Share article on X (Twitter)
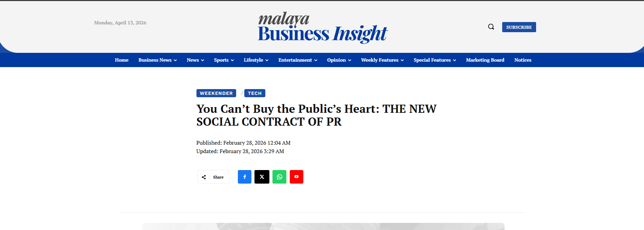644x230 pixels. pyautogui.click(x=262, y=177)
